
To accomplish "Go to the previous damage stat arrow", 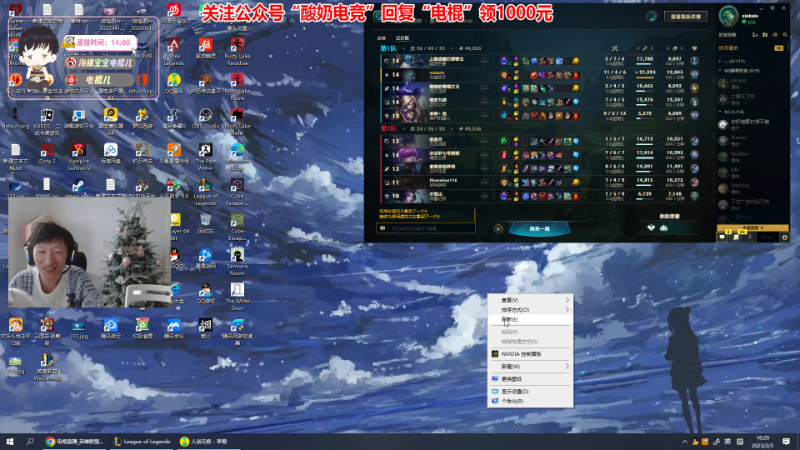I will 638,48.
